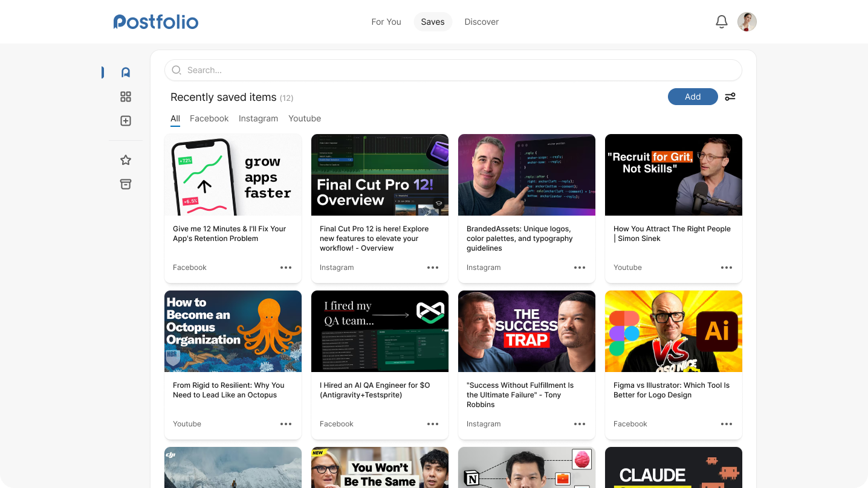This screenshot has height=488, width=868.
Task: Click title 'Figma vs Illustrator: Which Tool Is Better'
Action: [x=672, y=390]
